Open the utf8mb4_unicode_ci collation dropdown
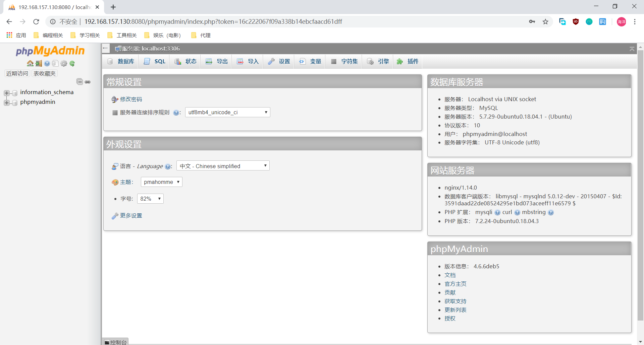The height and width of the screenshot is (345, 644). [228, 112]
